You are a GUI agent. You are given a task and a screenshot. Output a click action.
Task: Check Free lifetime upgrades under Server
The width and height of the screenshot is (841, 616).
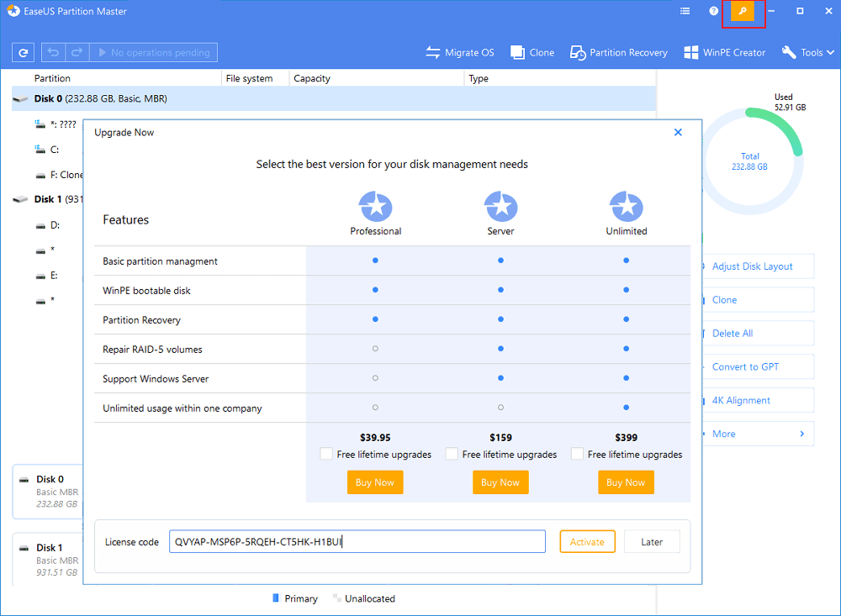pyautogui.click(x=452, y=454)
